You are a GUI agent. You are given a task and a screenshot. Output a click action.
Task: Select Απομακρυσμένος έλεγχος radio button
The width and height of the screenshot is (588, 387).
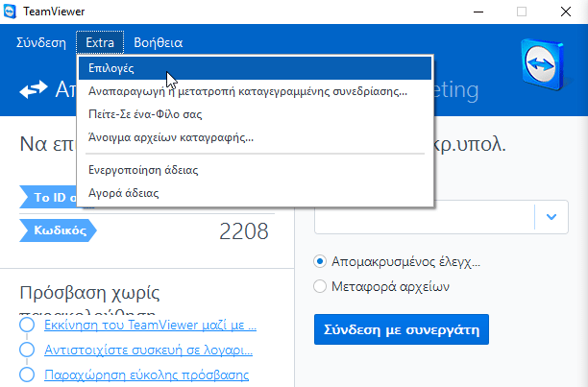tap(320, 261)
